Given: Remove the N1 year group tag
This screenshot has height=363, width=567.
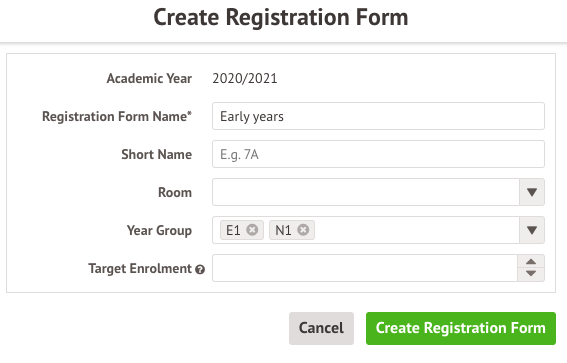Looking at the screenshot, I should [303, 230].
